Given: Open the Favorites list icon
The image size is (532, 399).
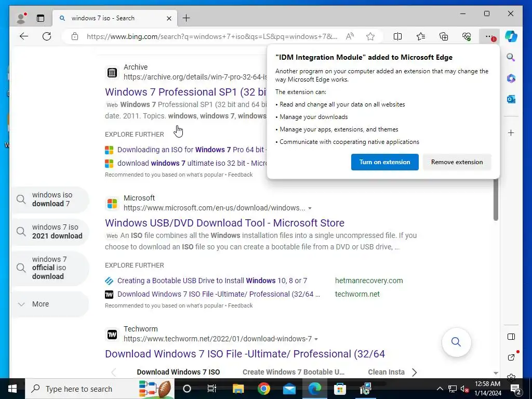Looking at the screenshot, I should 421,36.
